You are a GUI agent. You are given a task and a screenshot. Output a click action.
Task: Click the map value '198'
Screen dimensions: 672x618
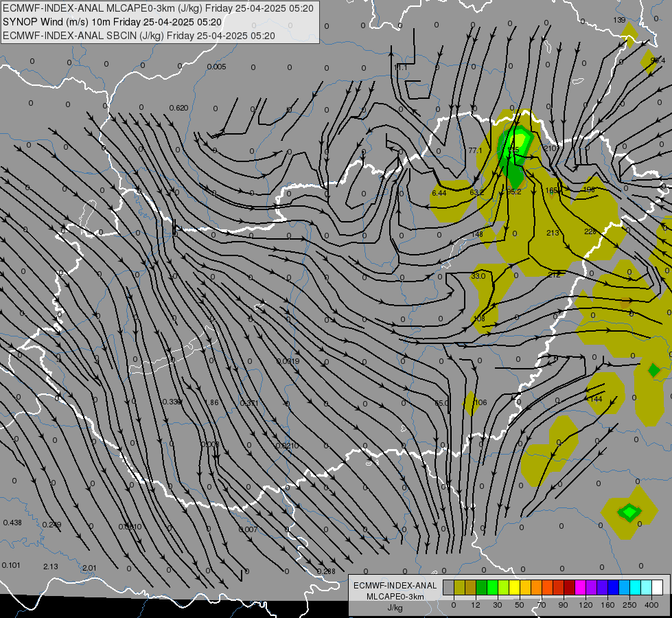(x=589, y=190)
